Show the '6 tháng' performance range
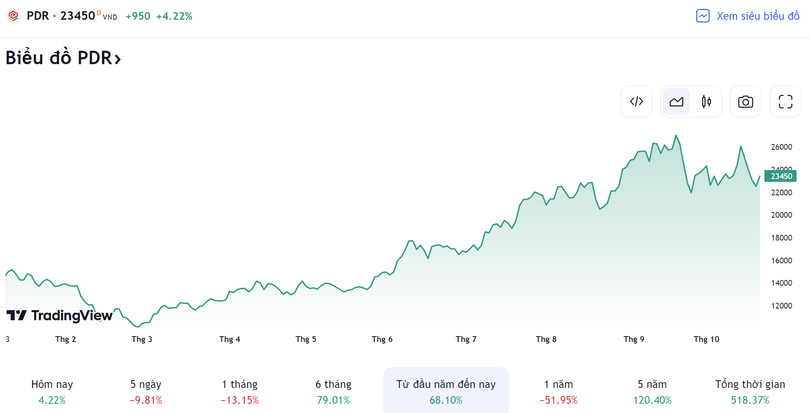Screen dimensions: 810x413 pyautogui.click(x=333, y=391)
